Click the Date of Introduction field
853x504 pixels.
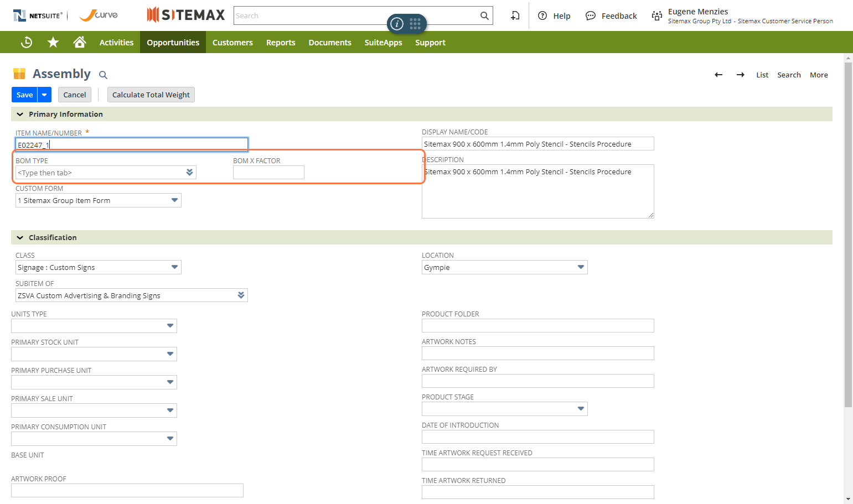538,437
